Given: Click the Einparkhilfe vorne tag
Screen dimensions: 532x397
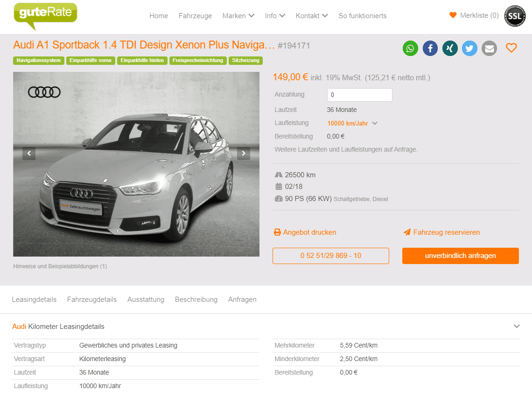Looking at the screenshot, I should [x=91, y=60].
